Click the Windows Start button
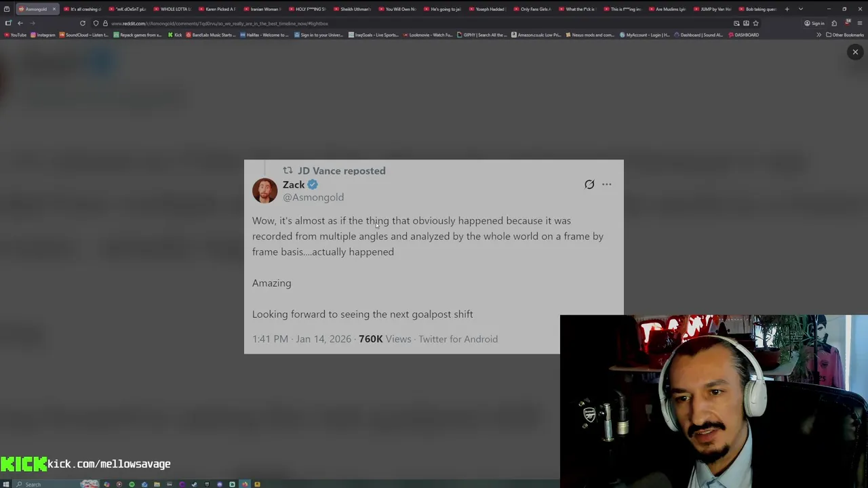Image resolution: width=868 pixels, height=488 pixels. (x=6, y=484)
